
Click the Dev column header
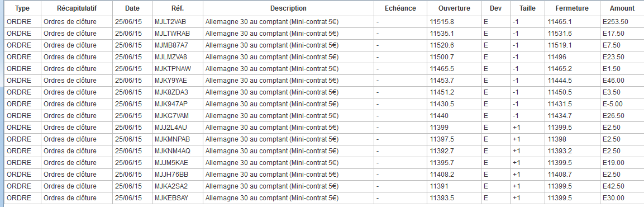click(496, 8)
